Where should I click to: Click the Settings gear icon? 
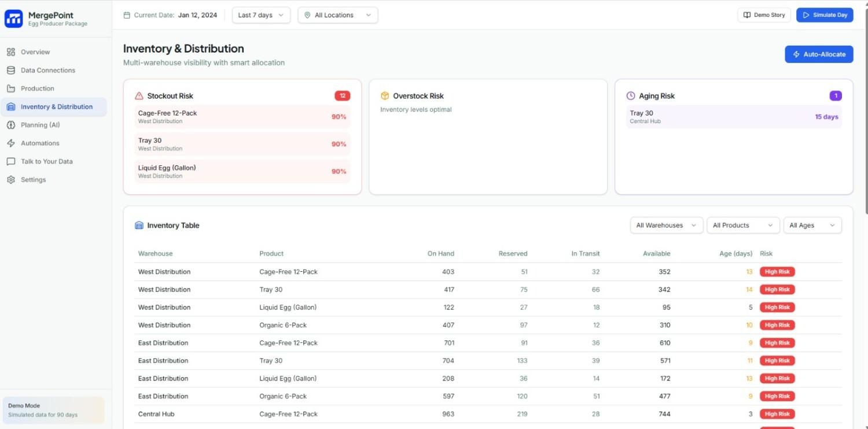[10, 179]
